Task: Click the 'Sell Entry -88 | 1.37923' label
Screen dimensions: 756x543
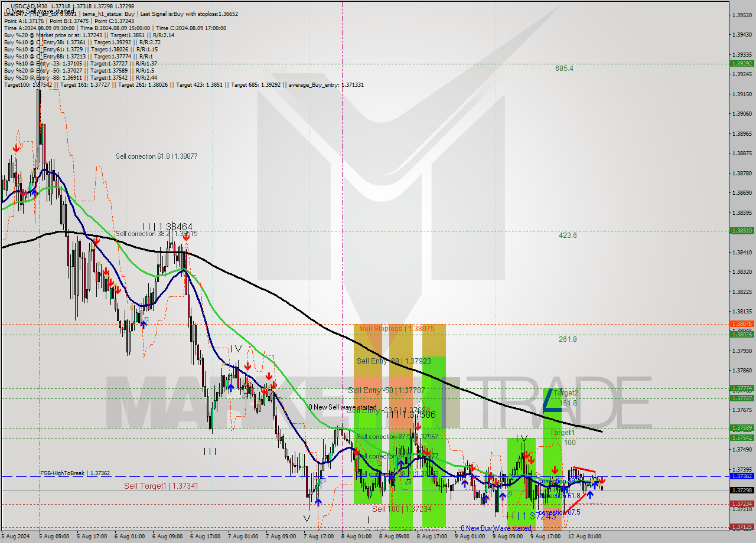Action: (393, 361)
